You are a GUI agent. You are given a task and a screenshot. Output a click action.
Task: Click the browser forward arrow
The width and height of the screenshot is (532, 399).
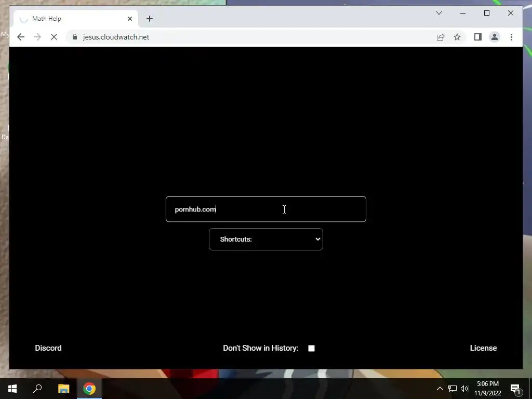(37, 37)
